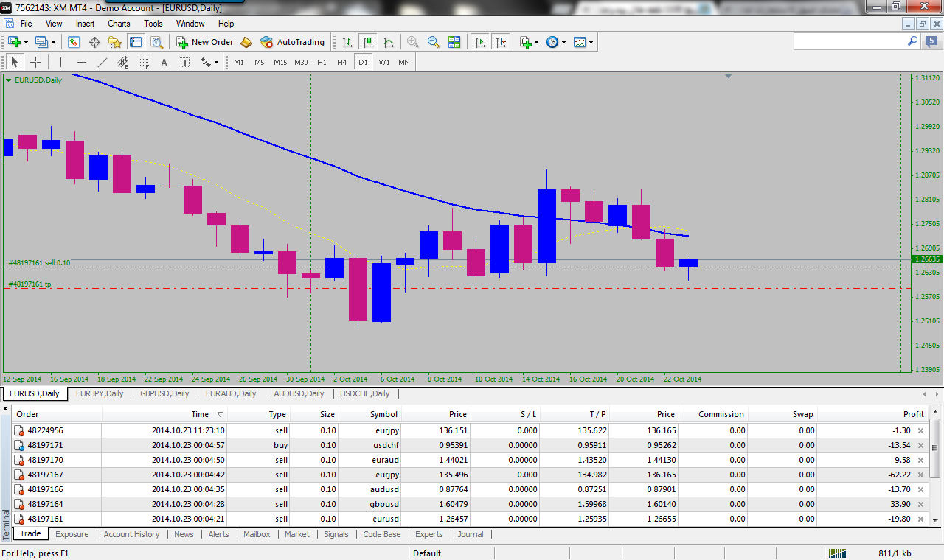Screen dimensions: 944x560
Task: Toggle the Data Window icon
Action: pyautogui.click(x=94, y=42)
